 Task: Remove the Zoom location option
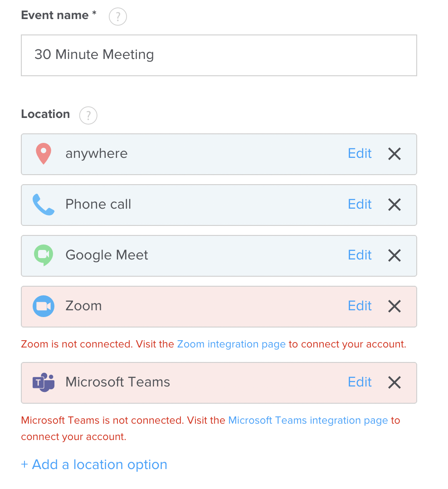pyautogui.click(x=394, y=306)
